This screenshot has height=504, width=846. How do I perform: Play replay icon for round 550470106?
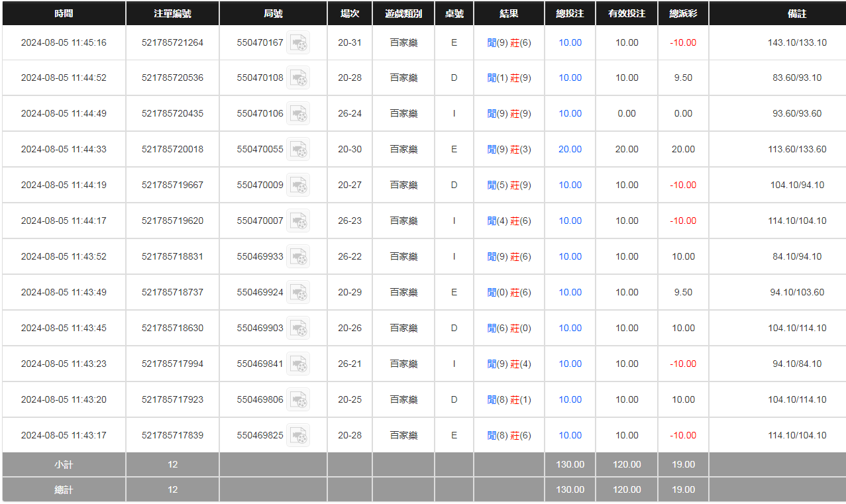(298, 114)
